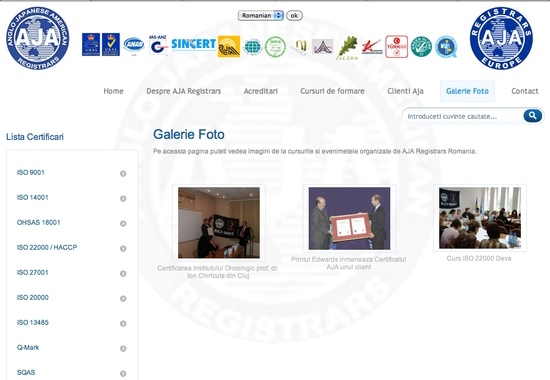
Task: Expand SQAS using its arrow
Action: [123, 373]
